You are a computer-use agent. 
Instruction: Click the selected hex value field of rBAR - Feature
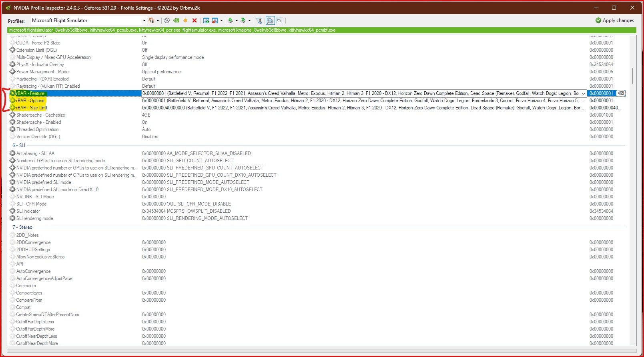click(601, 93)
